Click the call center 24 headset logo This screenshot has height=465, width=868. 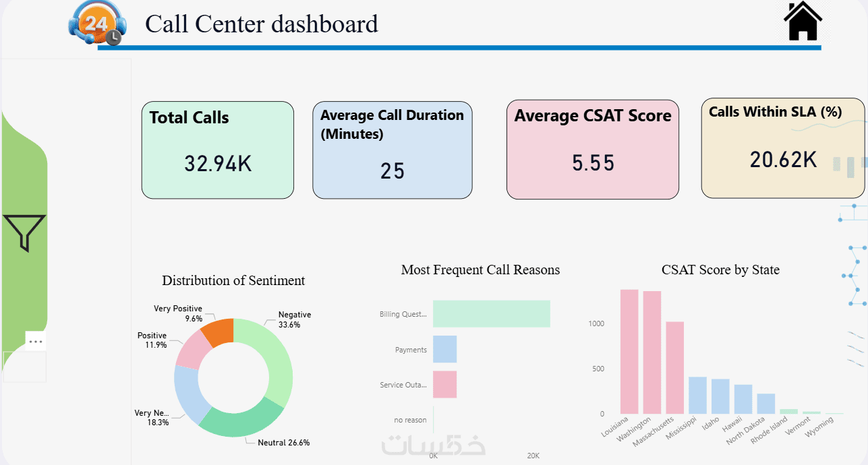pos(94,25)
